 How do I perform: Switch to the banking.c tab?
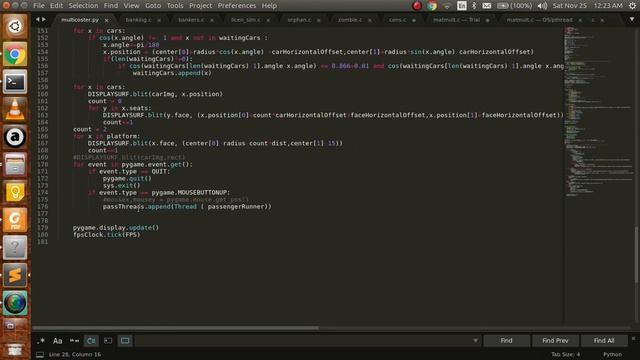click(138, 20)
